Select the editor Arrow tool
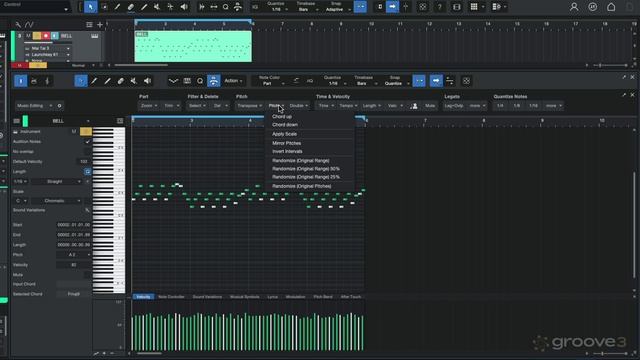Image resolution: width=640 pixels, height=360 pixels. pos(81,81)
